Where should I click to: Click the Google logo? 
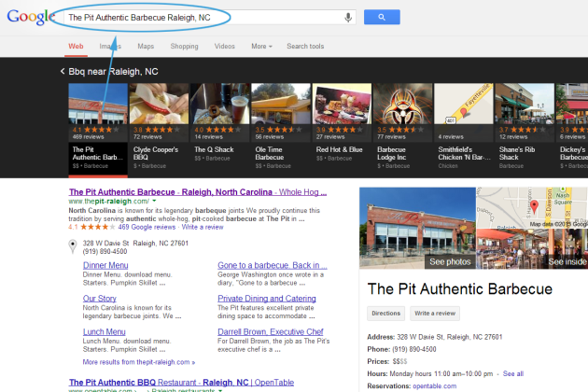pos(31,17)
